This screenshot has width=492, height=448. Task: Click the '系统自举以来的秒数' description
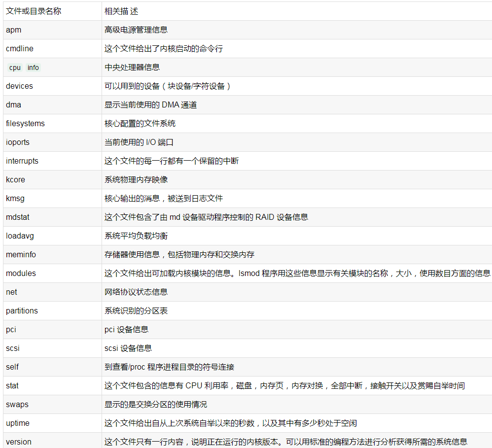pyautogui.click(x=231, y=423)
